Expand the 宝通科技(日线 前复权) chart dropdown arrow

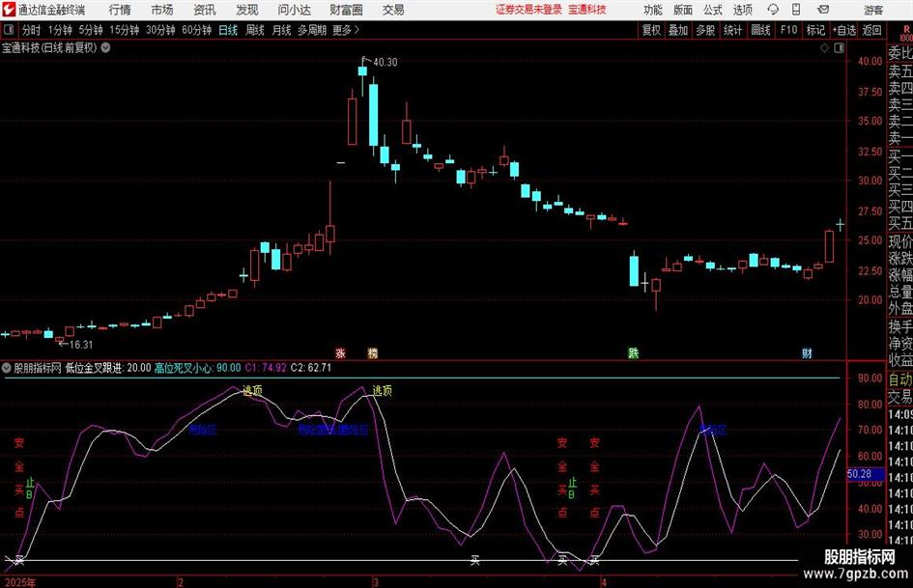point(105,47)
